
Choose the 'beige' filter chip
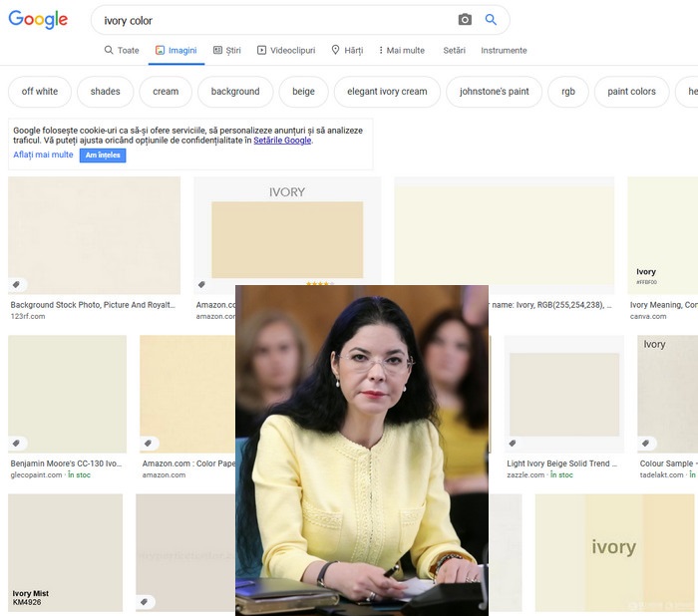[x=303, y=92]
